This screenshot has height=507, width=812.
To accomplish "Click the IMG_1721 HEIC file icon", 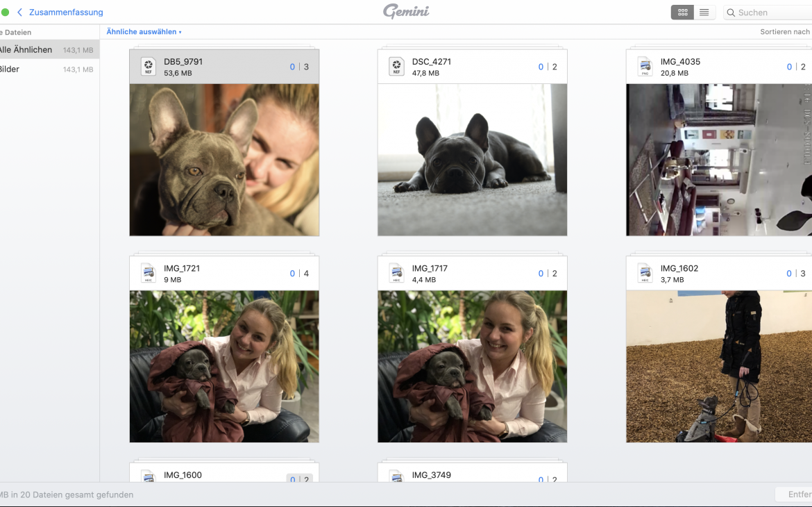I will point(149,273).
